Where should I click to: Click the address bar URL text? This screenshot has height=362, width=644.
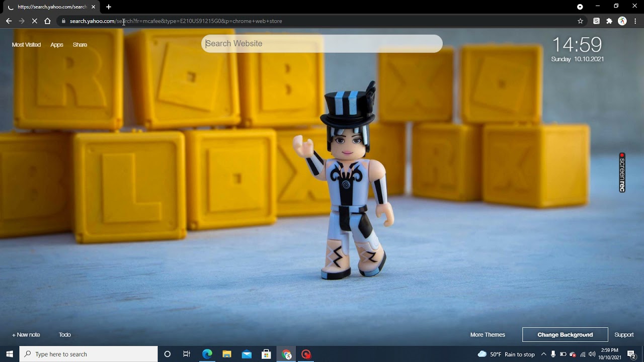pyautogui.click(x=176, y=21)
